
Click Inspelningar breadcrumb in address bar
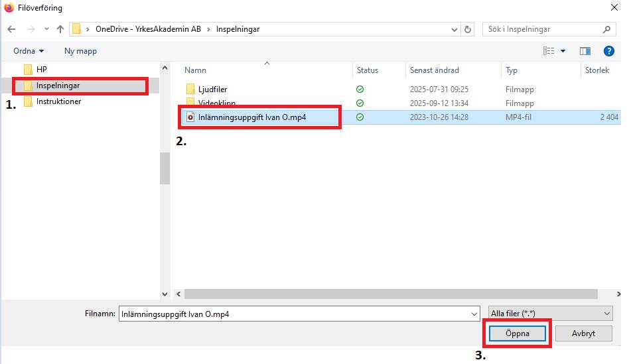(x=238, y=29)
